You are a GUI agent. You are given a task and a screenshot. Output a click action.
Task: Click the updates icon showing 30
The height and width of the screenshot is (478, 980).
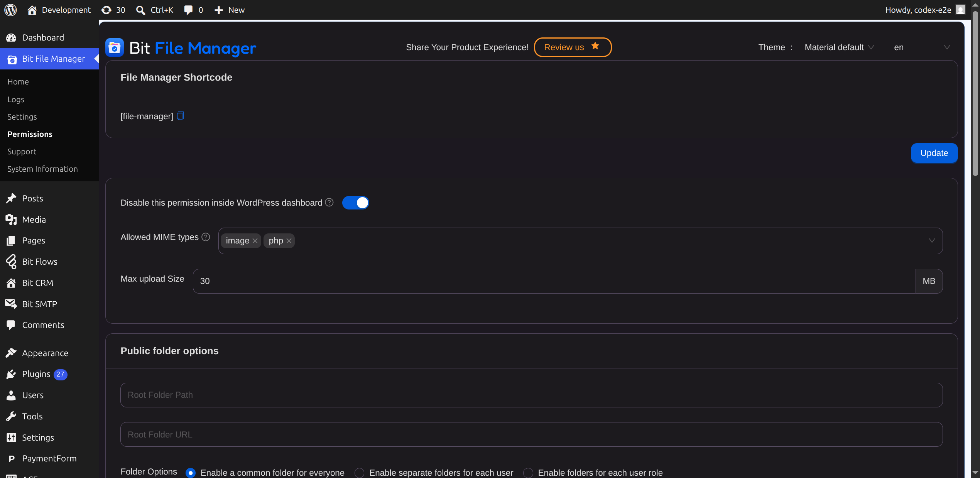(106, 10)
